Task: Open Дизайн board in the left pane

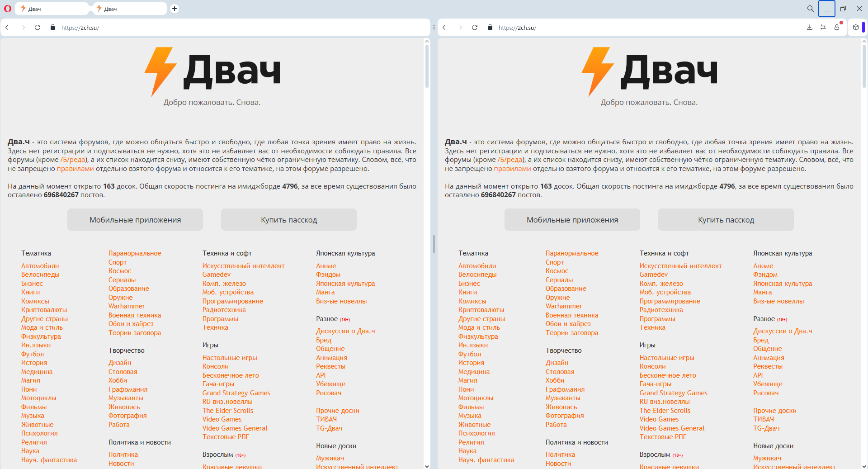Action: pyautogui.click(x=120, y=363)
